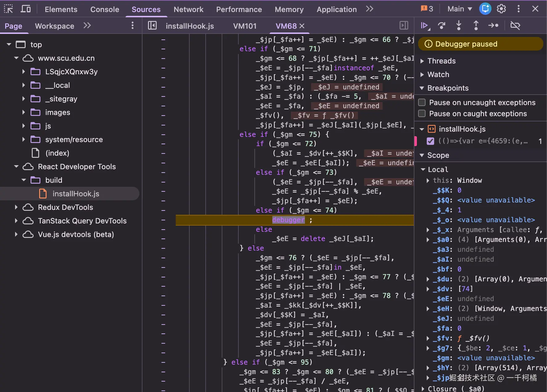Screen dimensions: 547x392
Task: Close the DevTools panel
Action: (x=535, y=9)
